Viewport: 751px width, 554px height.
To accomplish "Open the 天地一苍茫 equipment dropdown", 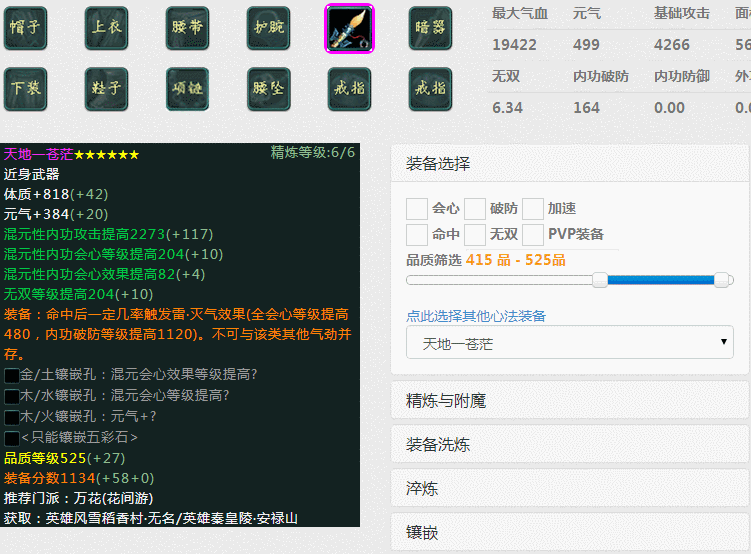I will 569,342.
